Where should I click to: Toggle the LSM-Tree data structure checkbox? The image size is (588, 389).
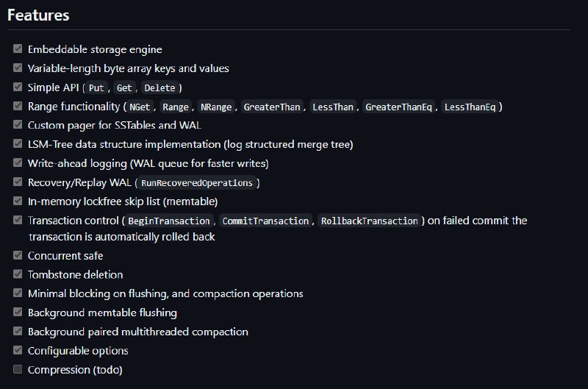[x=18, y=143]
